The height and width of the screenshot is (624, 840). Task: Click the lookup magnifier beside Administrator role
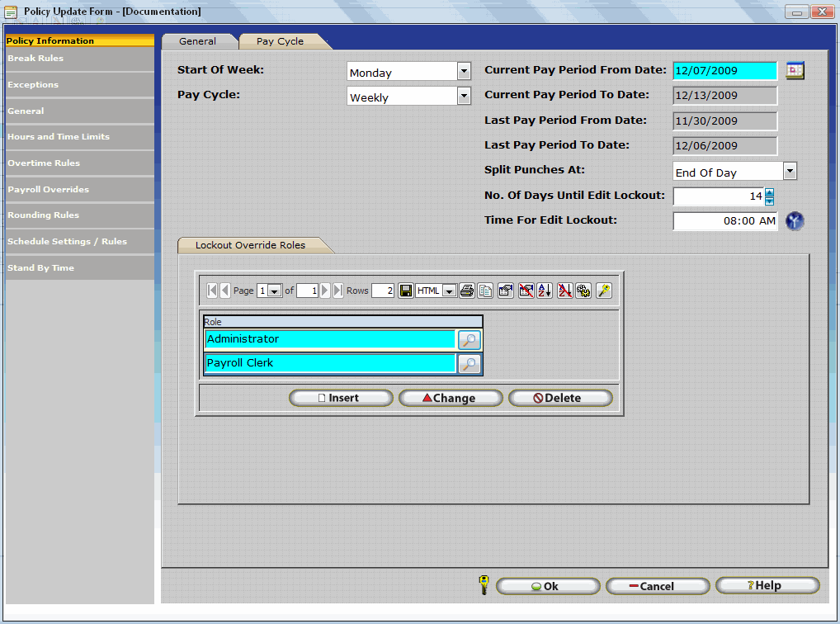[x=470, y=340]
